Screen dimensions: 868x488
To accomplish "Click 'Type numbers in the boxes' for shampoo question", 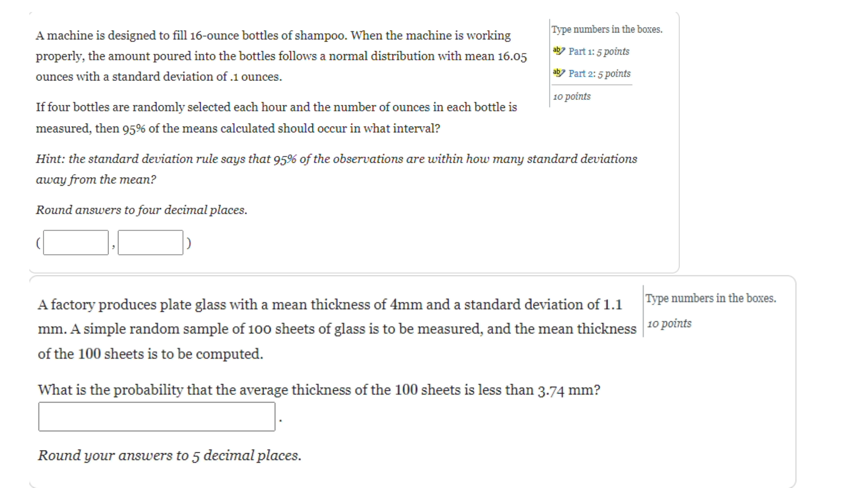I will point(607,29).
